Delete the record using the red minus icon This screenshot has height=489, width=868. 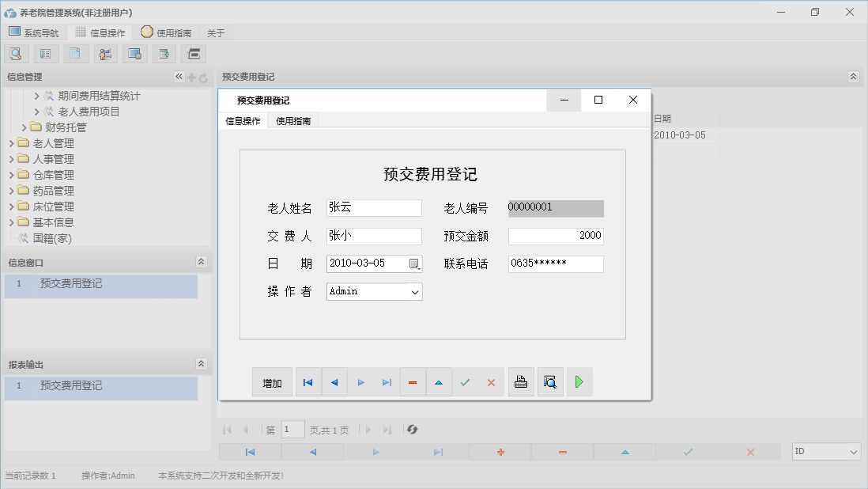(x=412, y=382)
